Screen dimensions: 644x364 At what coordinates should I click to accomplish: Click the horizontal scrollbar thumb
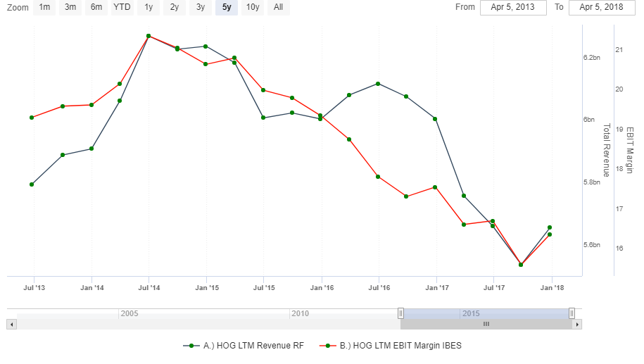click(x=486, y=325)
